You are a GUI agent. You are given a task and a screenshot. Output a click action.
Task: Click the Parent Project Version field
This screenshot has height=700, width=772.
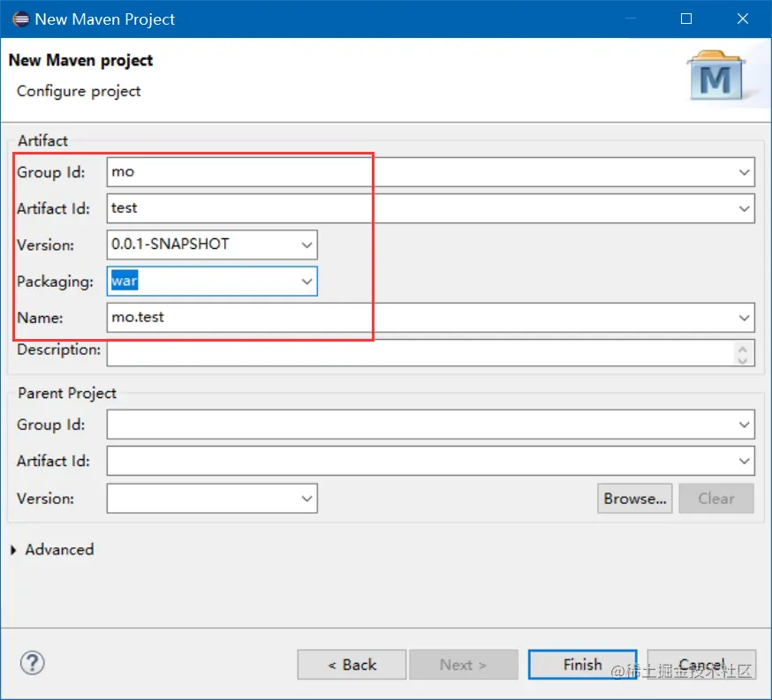point(212,499)
